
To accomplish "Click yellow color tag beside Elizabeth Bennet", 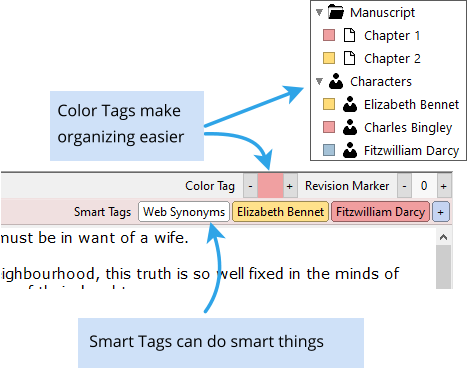I will pyautogui.click(x=329, y=104).
